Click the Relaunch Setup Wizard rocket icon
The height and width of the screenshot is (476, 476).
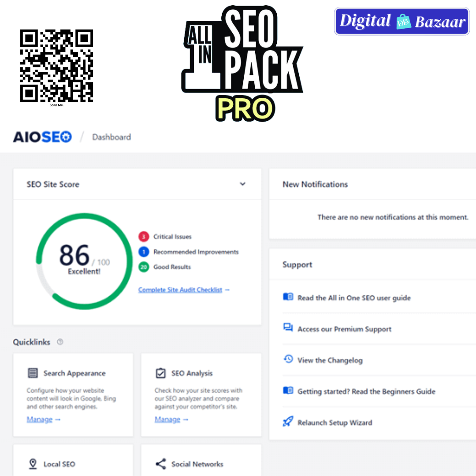[288, 422]
